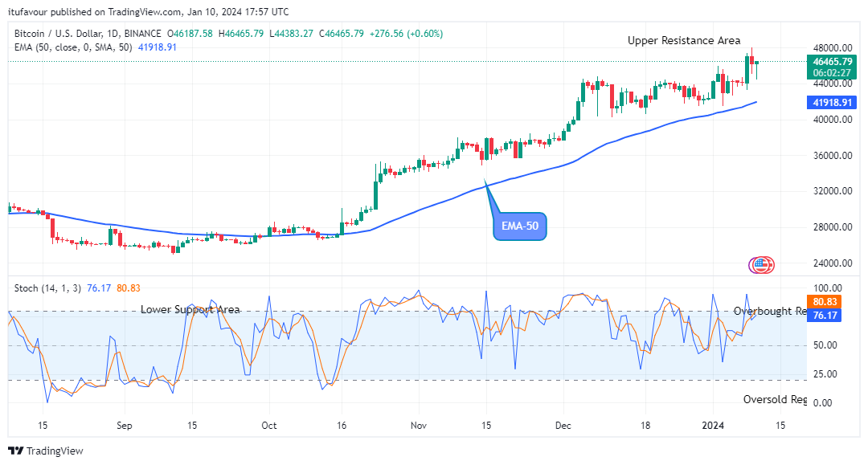Click the open price value O46187.58
The height and width of the screenshot is (465, 868).
tap(190, 34)
